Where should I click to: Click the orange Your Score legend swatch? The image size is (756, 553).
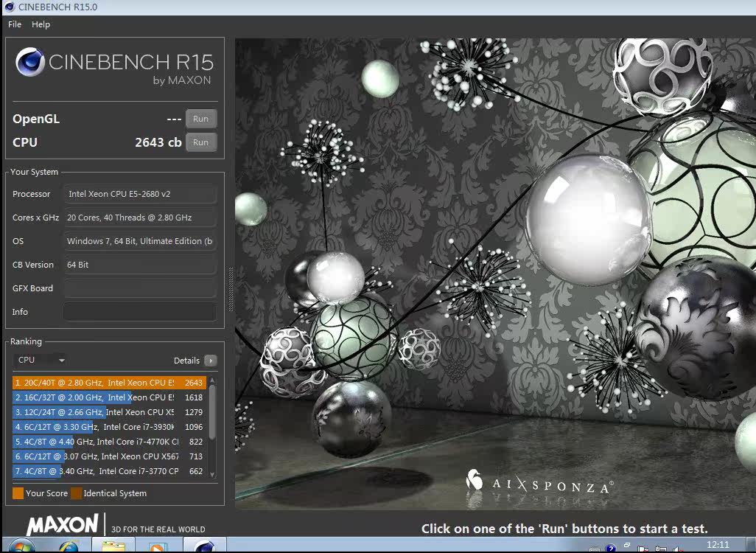[18, 493]
